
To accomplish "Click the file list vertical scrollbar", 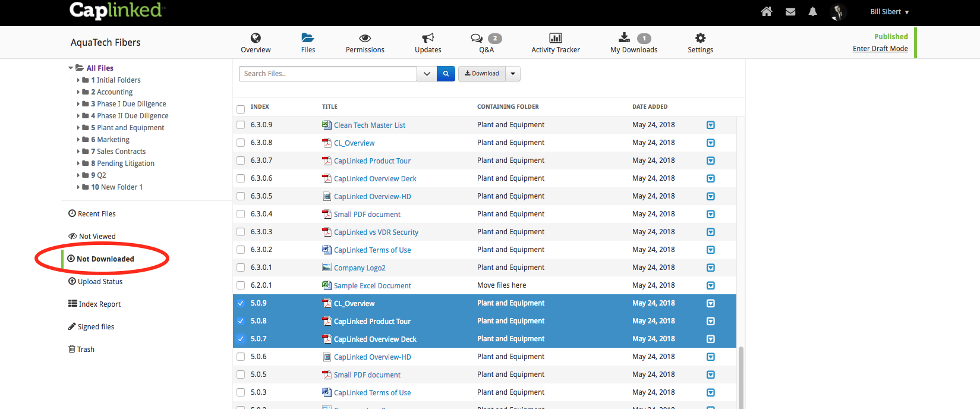I will [x=740, y=378].
